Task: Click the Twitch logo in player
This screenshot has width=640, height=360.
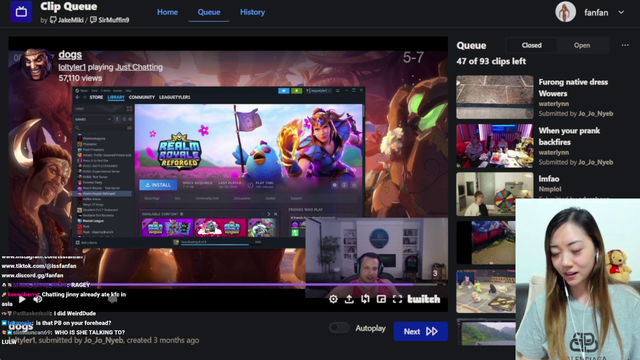Action: [424, 299]
